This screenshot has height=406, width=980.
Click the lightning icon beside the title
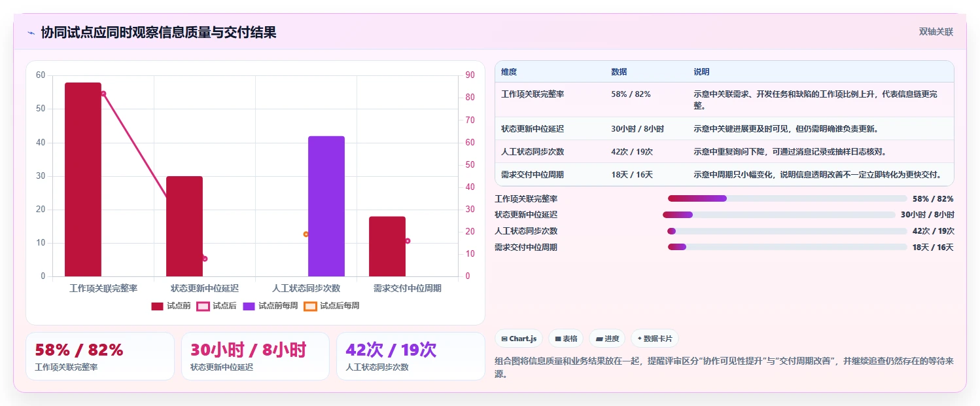pos(31,33)
